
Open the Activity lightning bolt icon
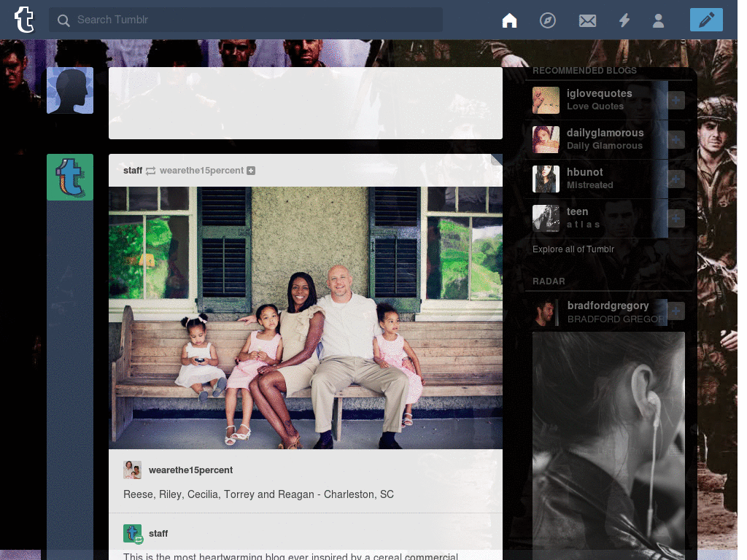(x=624, y=20)
